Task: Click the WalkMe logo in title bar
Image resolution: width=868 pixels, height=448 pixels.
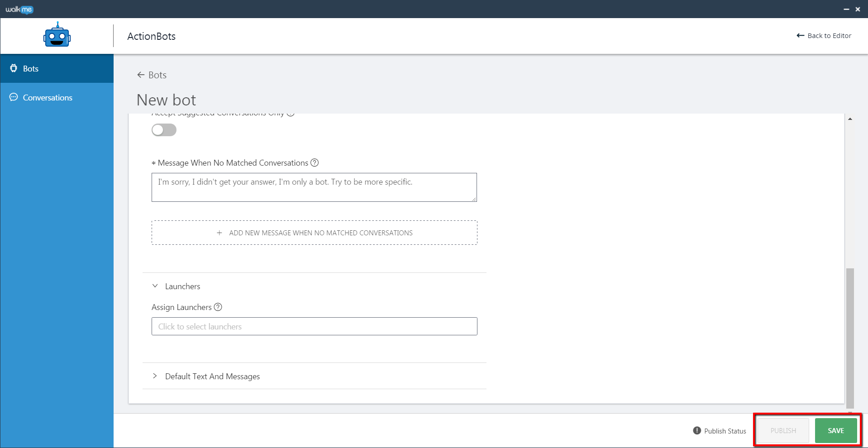Action: point(19,9)
